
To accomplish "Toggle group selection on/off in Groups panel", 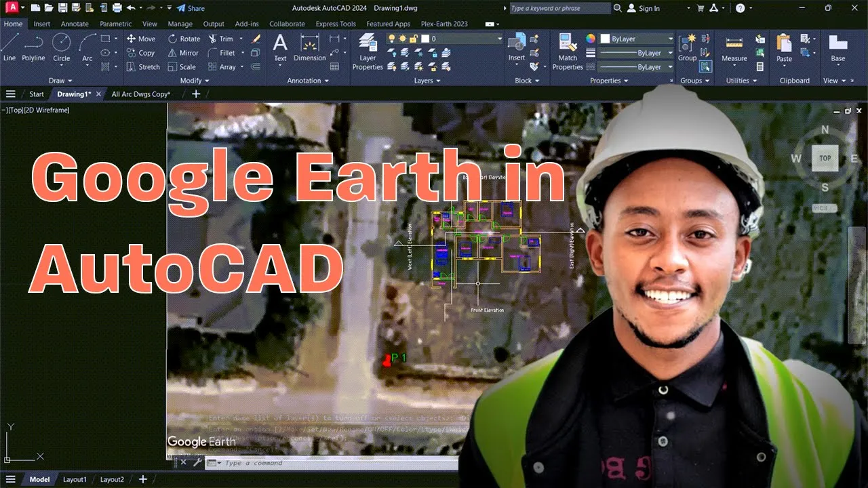I will coord(706,66).
